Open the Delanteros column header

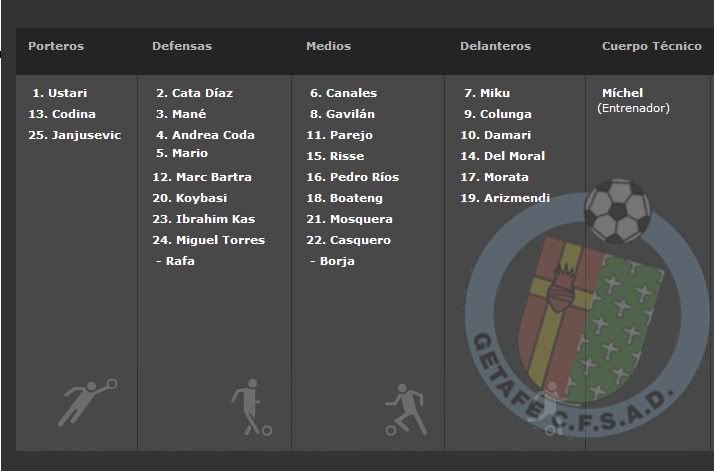click(495, 46)
